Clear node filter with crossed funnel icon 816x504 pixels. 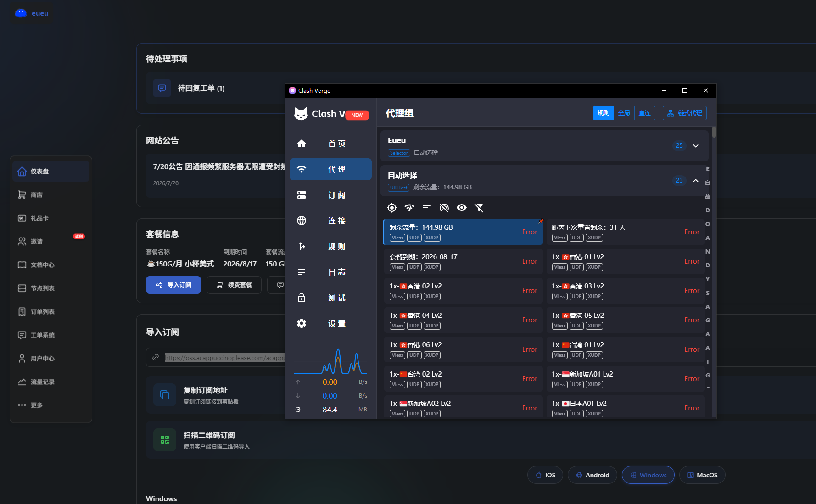tap(479, 208)
